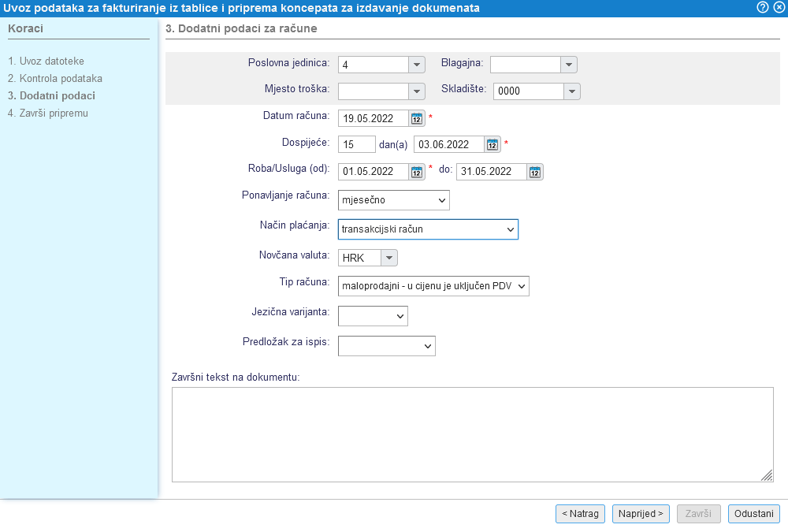Expand the Novčana valuta HRK dropdown

point(389,258)
